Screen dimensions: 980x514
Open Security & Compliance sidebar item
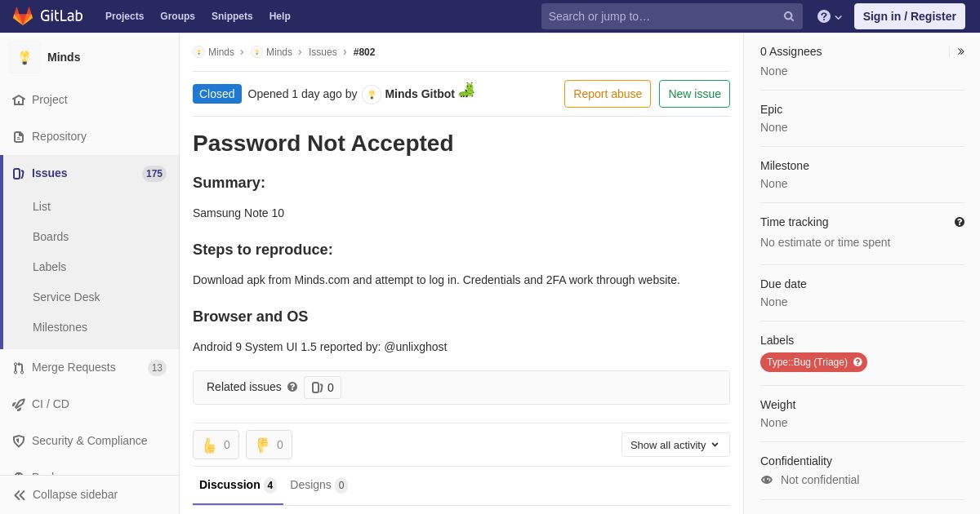(90, 441)
